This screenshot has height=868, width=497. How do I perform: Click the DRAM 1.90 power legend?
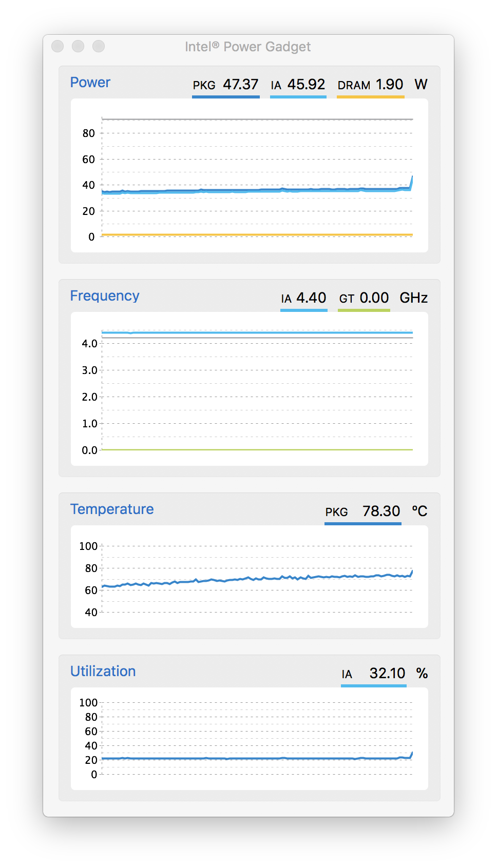(370, 85)
